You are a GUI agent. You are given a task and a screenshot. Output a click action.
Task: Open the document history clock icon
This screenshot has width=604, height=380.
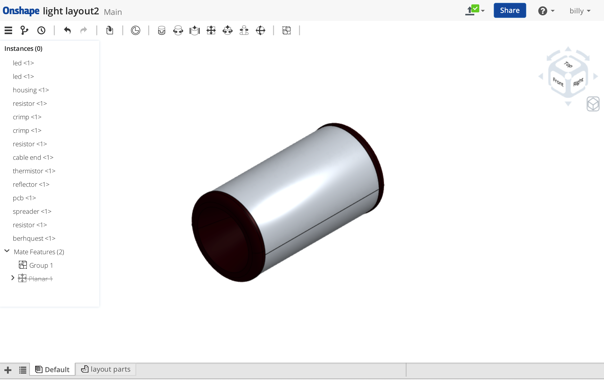(41, 30)
